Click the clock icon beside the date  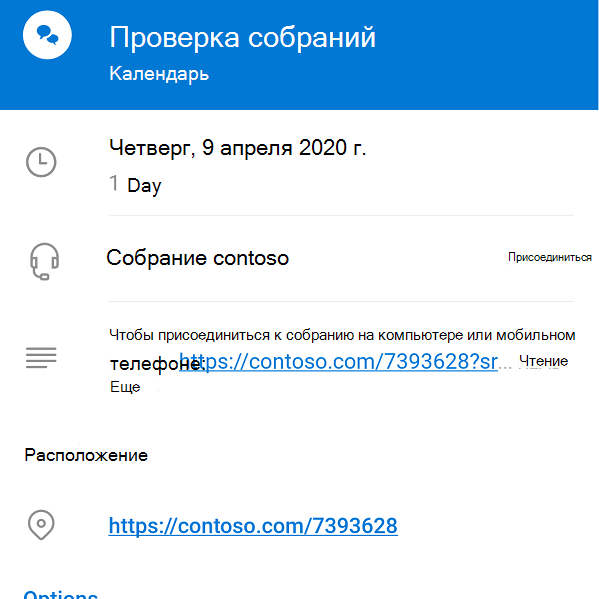[x=41, y=162]
